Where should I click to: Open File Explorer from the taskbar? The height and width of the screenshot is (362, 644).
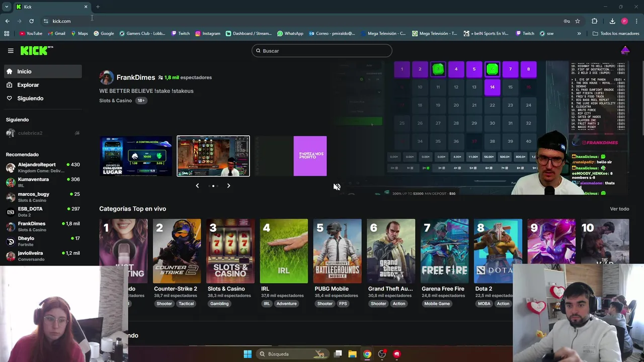[x=353, y=354]
